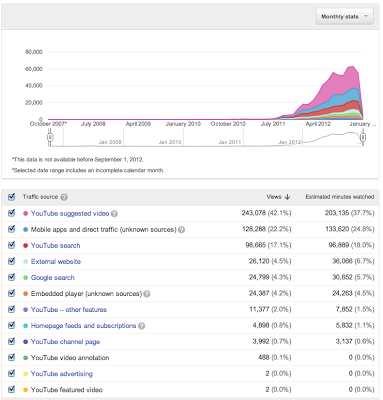This screenshot has width=383, height=400.
Task: Uncheck the YouTube channel page checkbox
Action: click(x=12, y=341)
